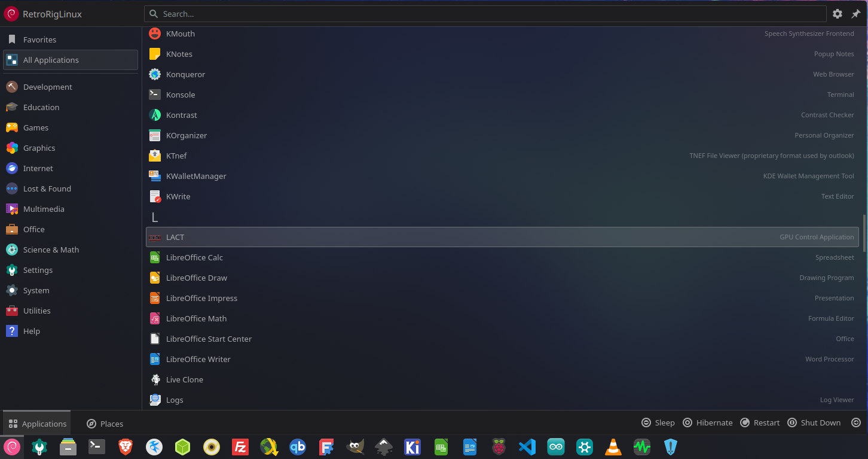This screenshot has width=868, height=459.
Task: Open Visual Studio Code taskbar icon
Action: 527,447
